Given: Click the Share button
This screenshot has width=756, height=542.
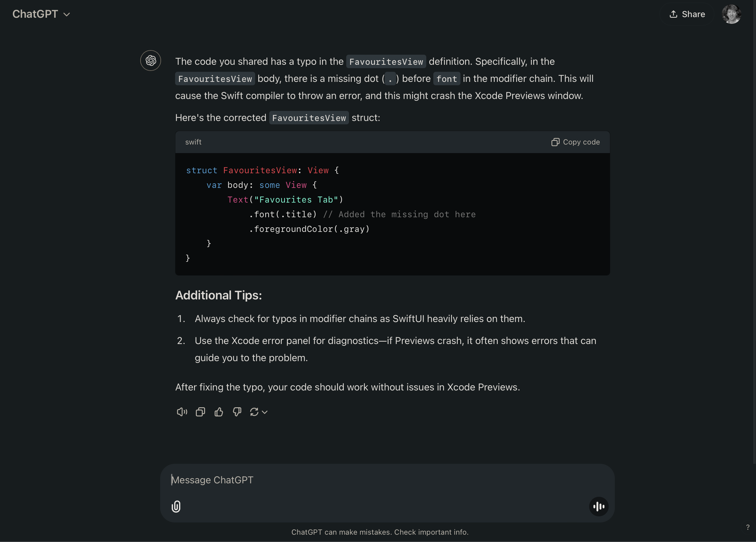Looking at the screenshot, I should (687, 14).
